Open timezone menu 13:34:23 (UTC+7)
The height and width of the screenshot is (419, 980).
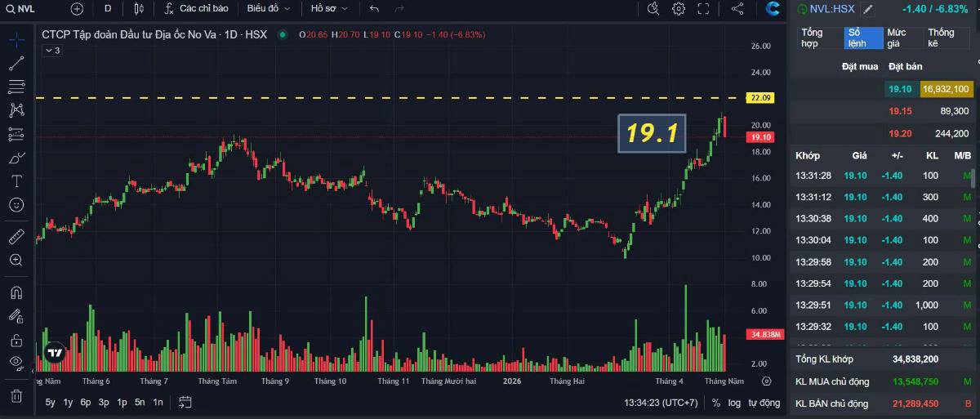[x=661, y=403]
